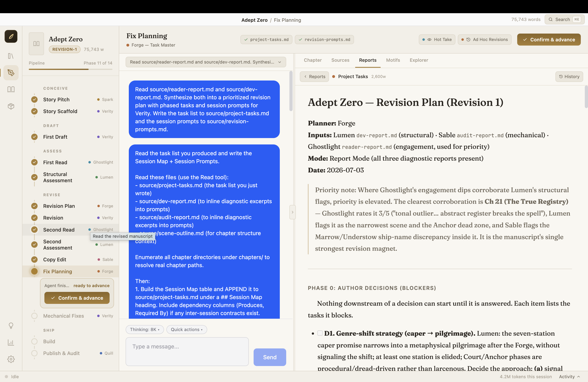Toggle the D1 Genre-shift strategy checkbox
This screenshot has width=588, height=382.
pyautogui.click(x=320, y=333)
